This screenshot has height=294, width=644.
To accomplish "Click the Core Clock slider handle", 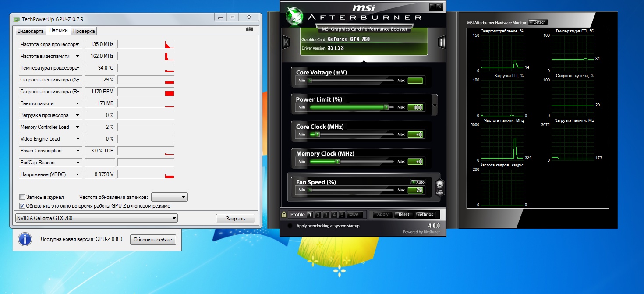I will click(x=318, y=135).
